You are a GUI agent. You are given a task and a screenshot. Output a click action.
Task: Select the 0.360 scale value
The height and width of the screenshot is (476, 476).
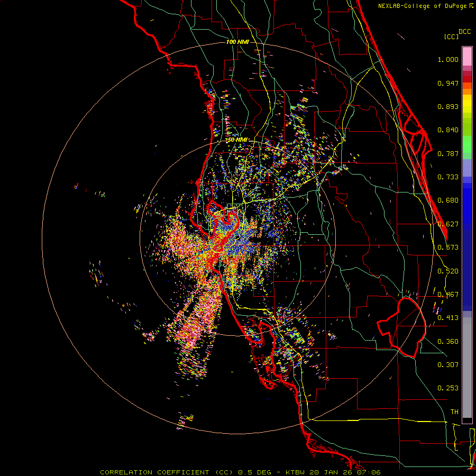[448, 342]
